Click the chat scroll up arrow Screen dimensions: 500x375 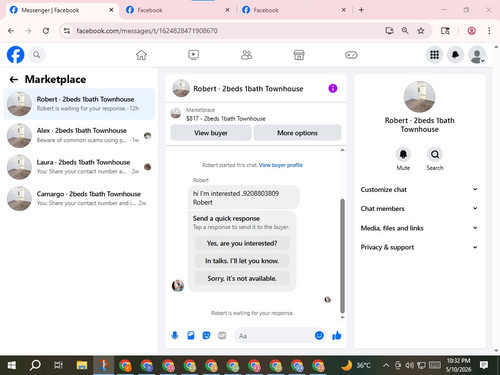[x=342, y=150]
